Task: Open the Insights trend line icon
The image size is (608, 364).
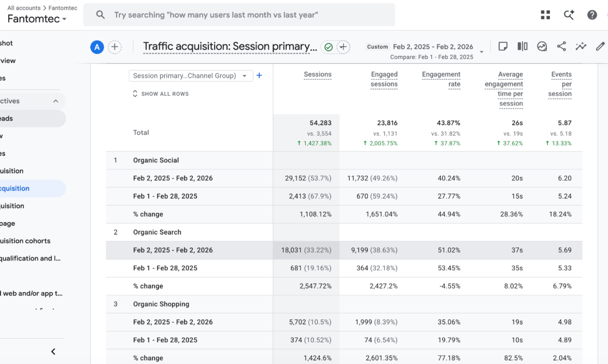Action: point(581,47)
